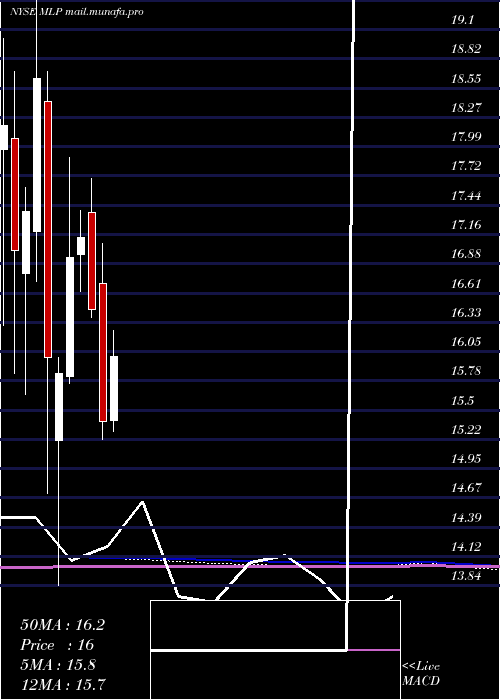Click the 17.99 price axis label
Image resolution: width=500 pixels, height=700 pixels.
(x=467, y=137)
